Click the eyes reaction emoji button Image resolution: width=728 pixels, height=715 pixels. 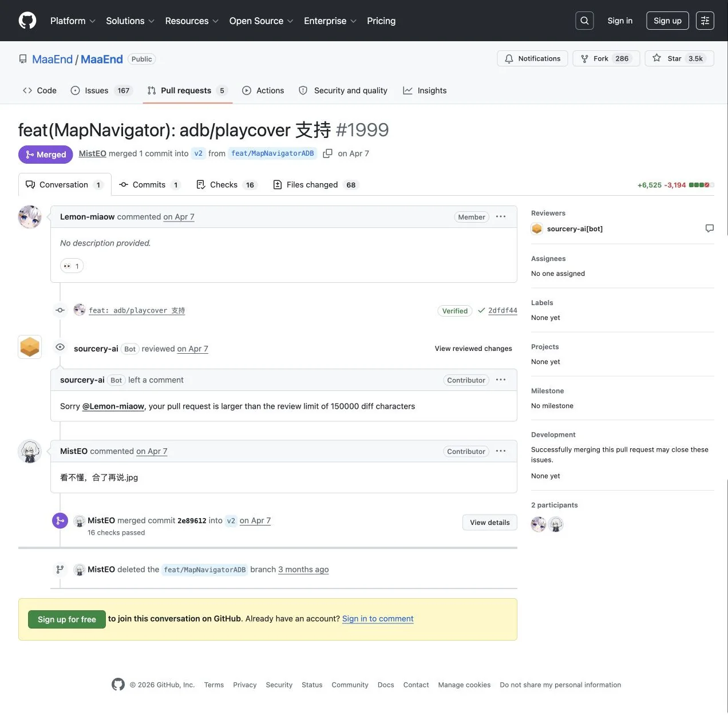72,266
